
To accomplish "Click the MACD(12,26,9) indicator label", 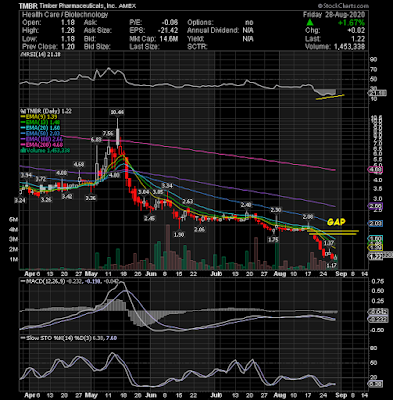I will [44, 281].
